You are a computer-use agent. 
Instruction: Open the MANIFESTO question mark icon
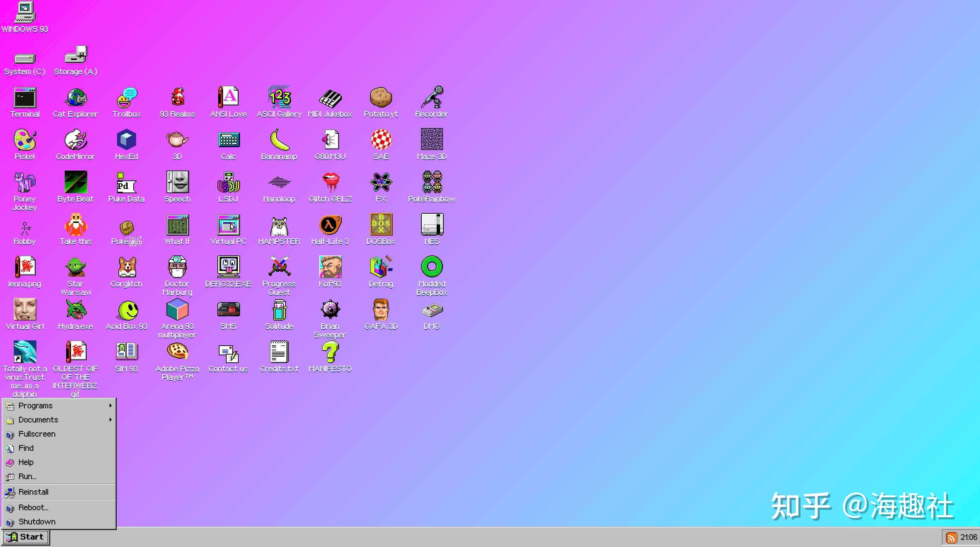(x=330, y=352)
